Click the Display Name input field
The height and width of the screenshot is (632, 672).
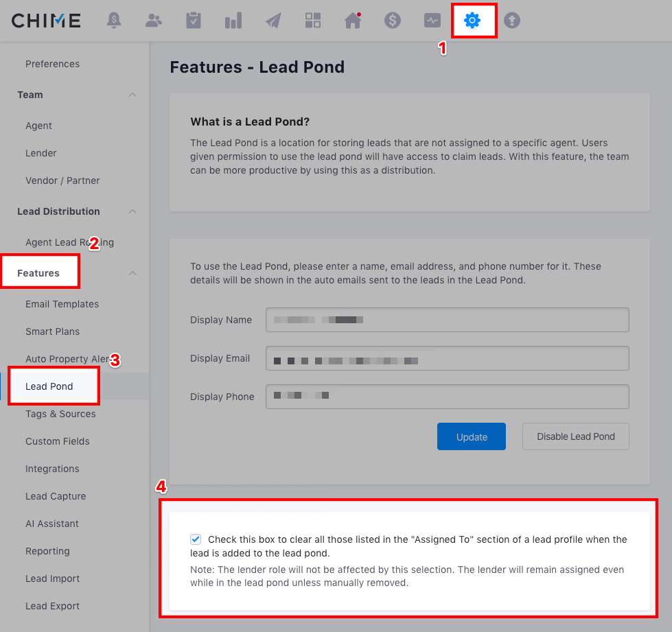pyautogui.click(x=447, y=320)
